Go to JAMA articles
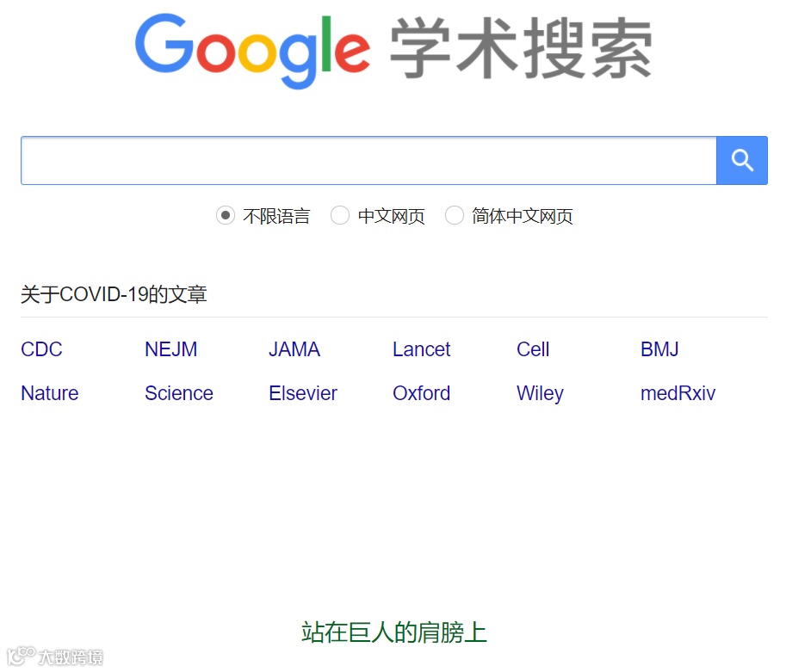The image size is (786, 672). pos(294,349)
